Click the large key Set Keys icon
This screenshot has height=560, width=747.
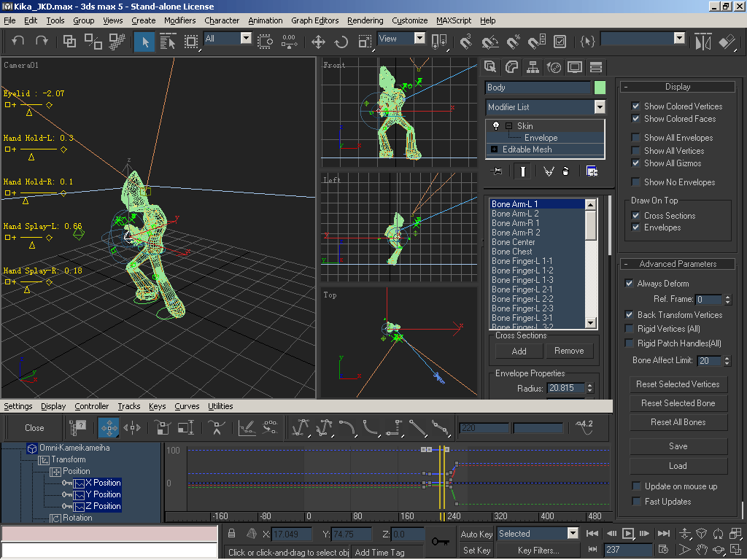click(440, 542)
